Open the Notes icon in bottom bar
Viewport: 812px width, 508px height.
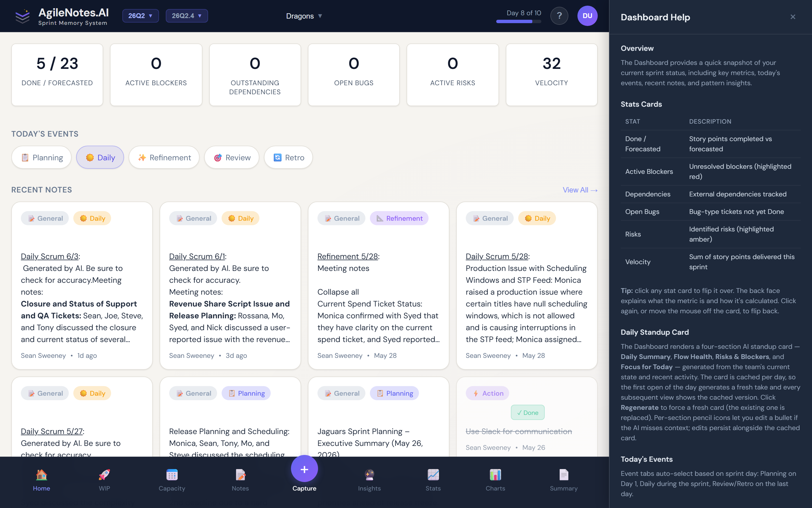pos(240,475)
